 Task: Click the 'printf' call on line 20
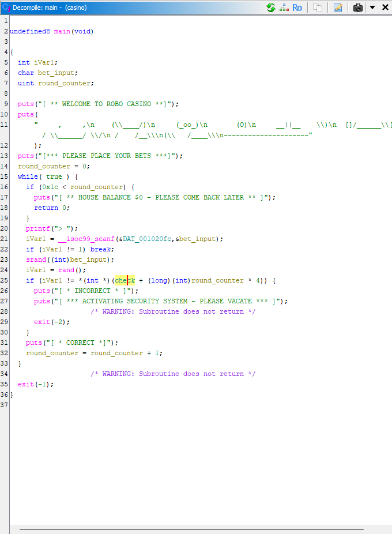38,228
